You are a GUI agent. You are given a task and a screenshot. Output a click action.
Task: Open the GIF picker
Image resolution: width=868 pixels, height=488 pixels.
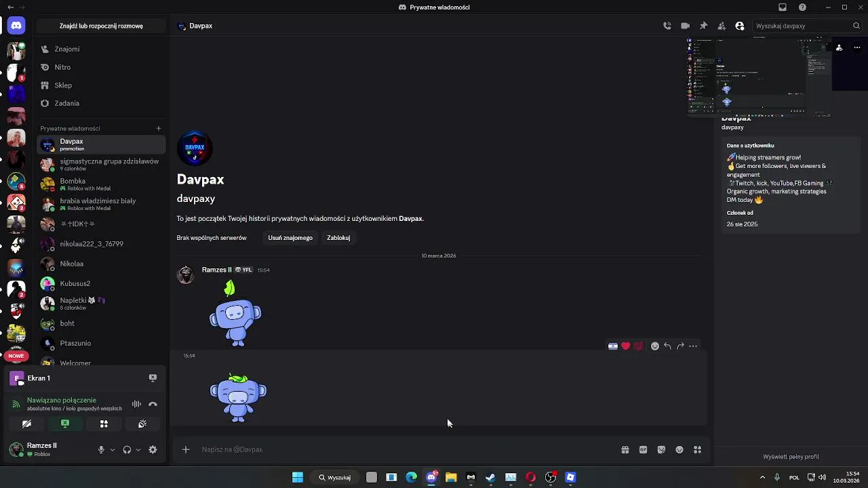[x=643, y=449]
